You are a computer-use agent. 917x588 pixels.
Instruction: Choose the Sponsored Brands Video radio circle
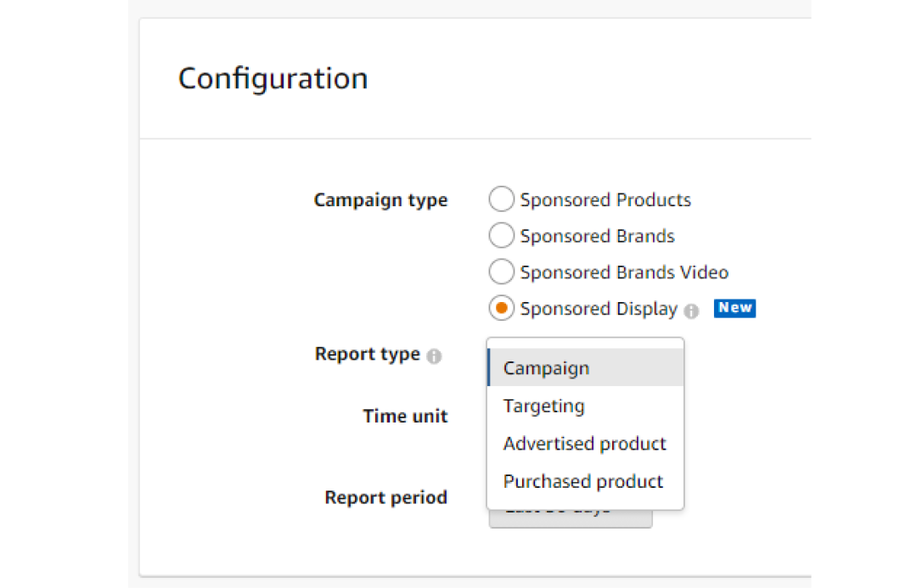pyautogui.click(x=502, y=272)
